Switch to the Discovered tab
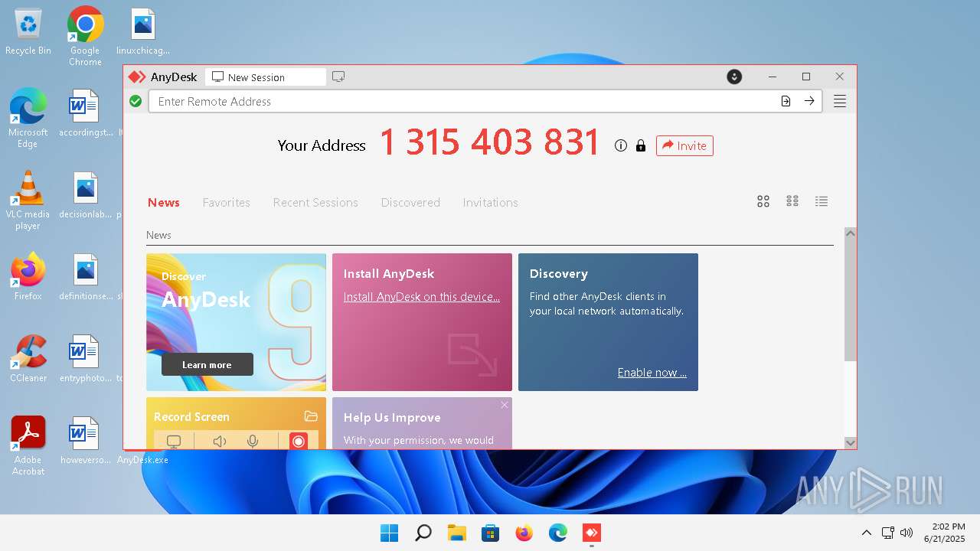This screenshot has height=551, width=980. pyautogui.click(x=410, y=202)
